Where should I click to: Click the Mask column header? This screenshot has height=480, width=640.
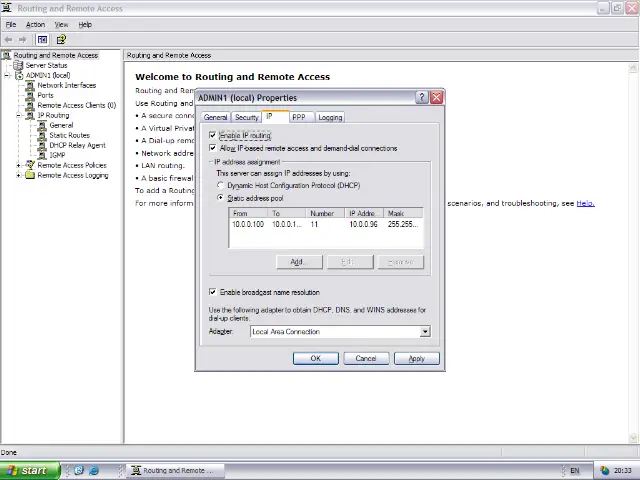coord(403,213)
